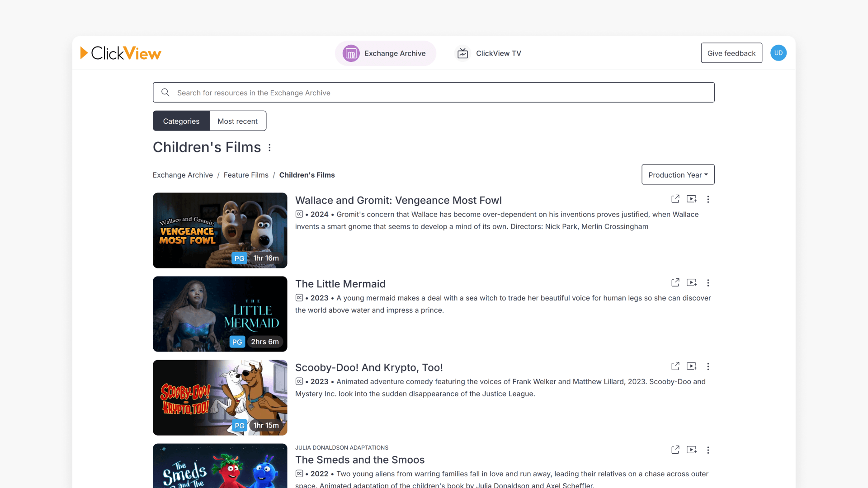Open more options for Scooby-Doo And Krypto
The height and width of the screenshot is (488, 868).
(x=708, y=366)
